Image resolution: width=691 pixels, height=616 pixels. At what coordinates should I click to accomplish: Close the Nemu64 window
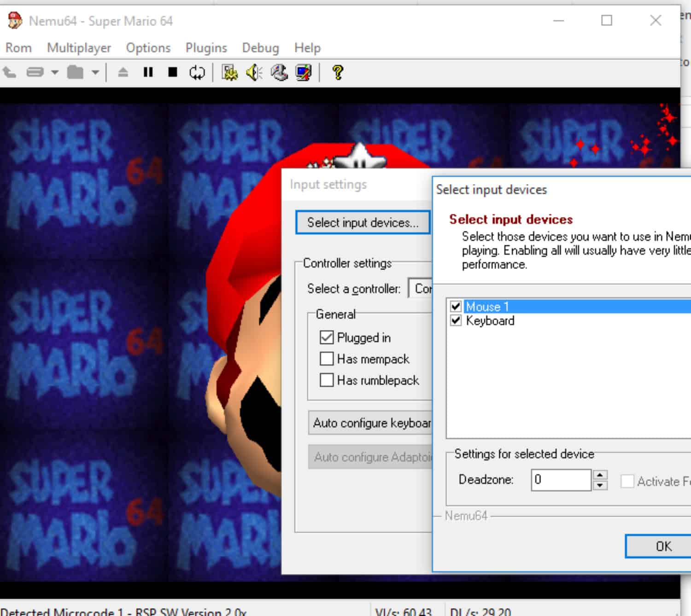coord(656,21)
